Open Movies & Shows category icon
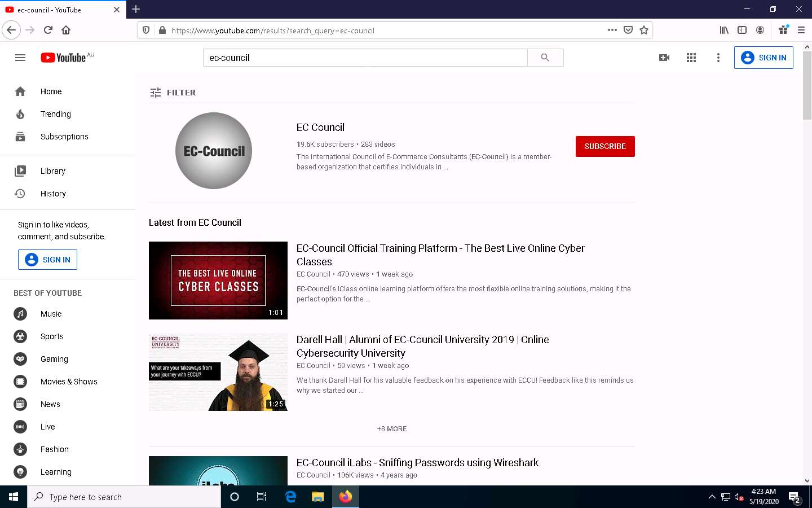Viewport: 812px width, 508px height. click(20, 382)
